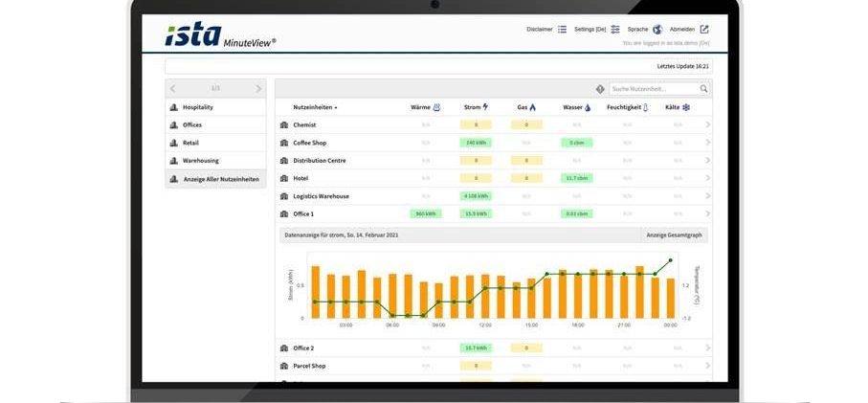Sort by Nutzeinheiten column header
The width and height of the screenshot is (868, 403).
[315, 107]
